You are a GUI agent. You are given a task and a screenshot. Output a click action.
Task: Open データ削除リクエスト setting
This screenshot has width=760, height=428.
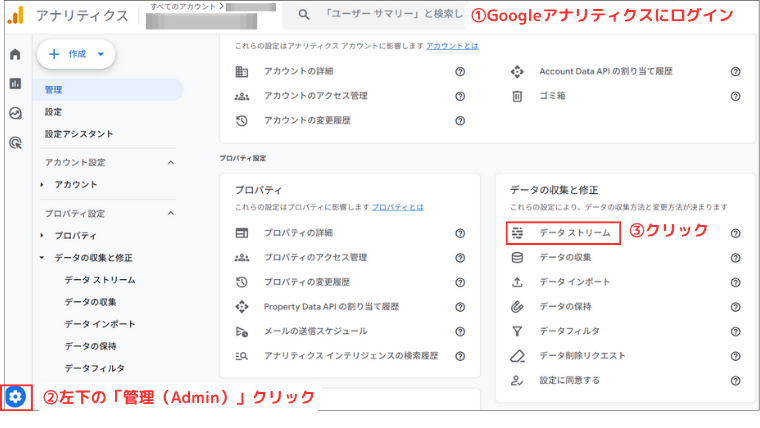[582, 356]
